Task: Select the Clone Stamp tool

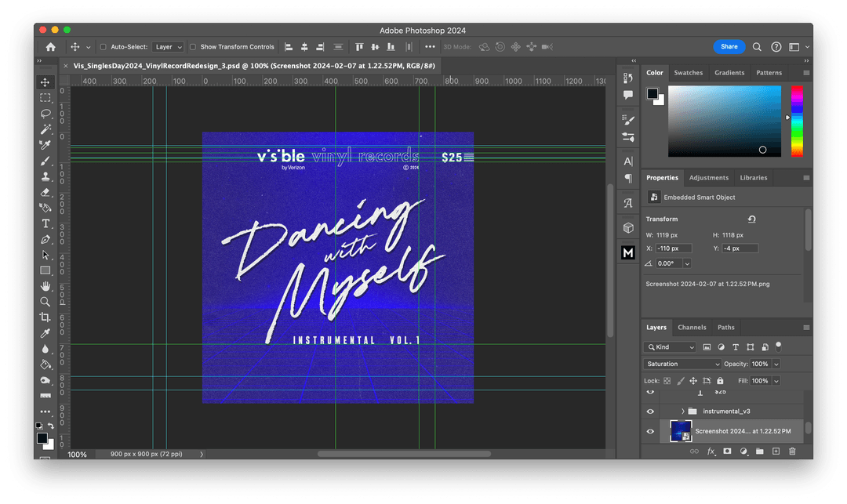Action: pos(45,176)
